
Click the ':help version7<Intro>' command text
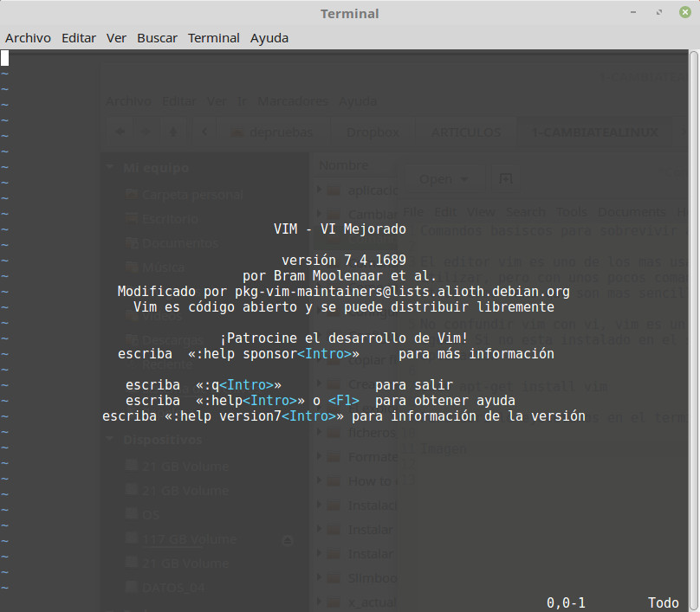click(255, 416)
